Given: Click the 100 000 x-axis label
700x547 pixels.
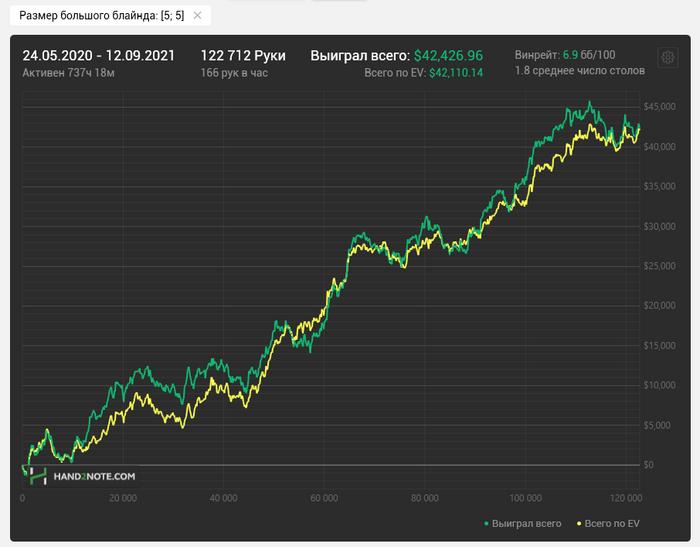Looking at the screenshot, I should coord(525,498).
